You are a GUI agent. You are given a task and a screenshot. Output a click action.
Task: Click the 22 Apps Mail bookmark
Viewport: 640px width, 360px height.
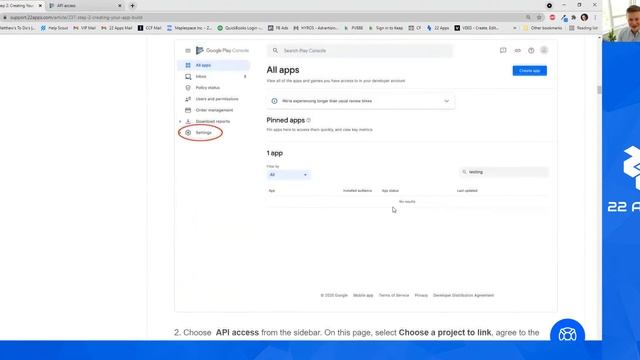[x=117, y=28]
